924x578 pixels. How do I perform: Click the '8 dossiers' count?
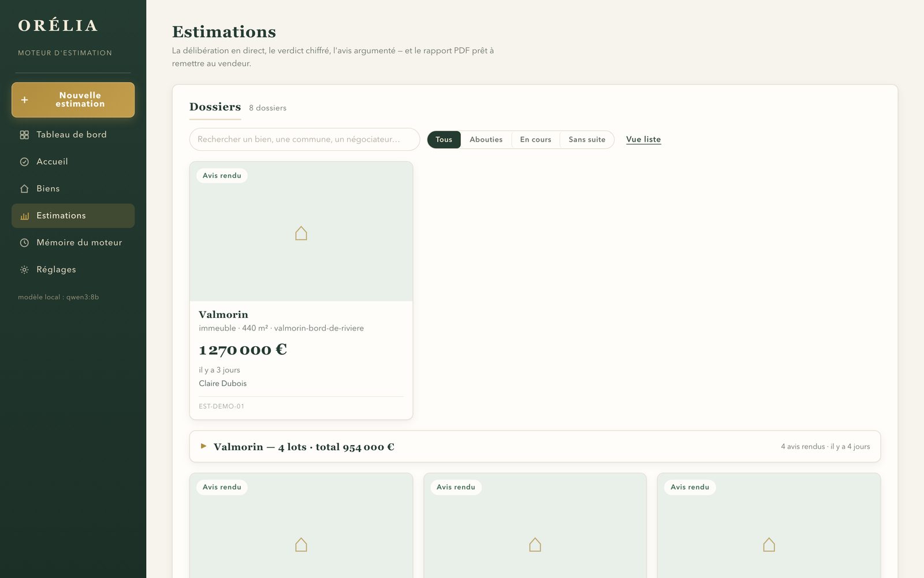tap(267, 108)
